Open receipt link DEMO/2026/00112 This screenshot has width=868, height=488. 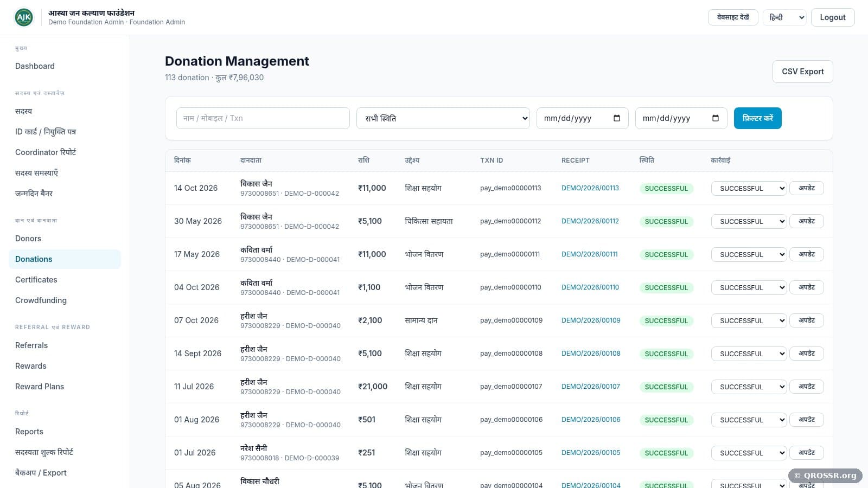(590, 221)
